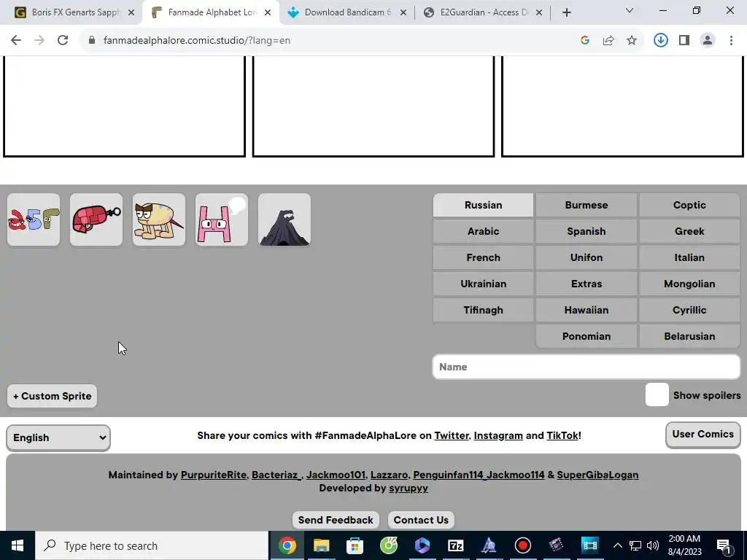Screen dimensions: 747x560
Task: Switch to E2Guardian Access Denied tab
Action: tap(482, 12)
